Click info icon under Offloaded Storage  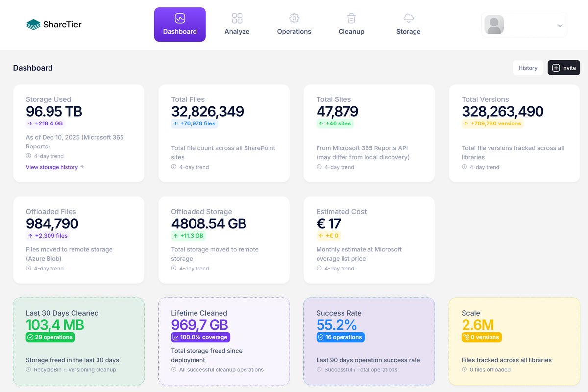pos(174,269)
